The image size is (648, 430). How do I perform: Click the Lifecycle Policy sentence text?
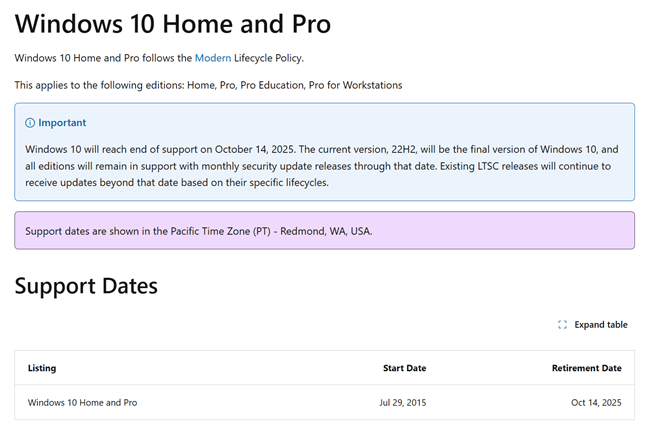point(159,58)
